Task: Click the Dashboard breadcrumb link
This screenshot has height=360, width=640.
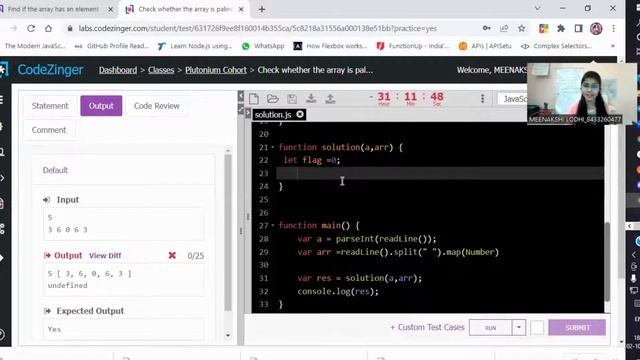Action: tap(118, 70)
